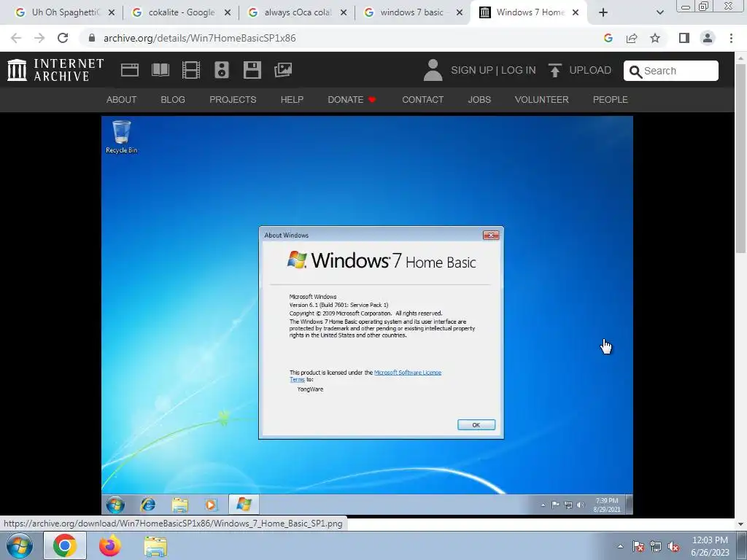Open the Software (floppy disk) icon
Viewport: 747px width, 560px height.
pyautogui.click(x=252, y=70)
